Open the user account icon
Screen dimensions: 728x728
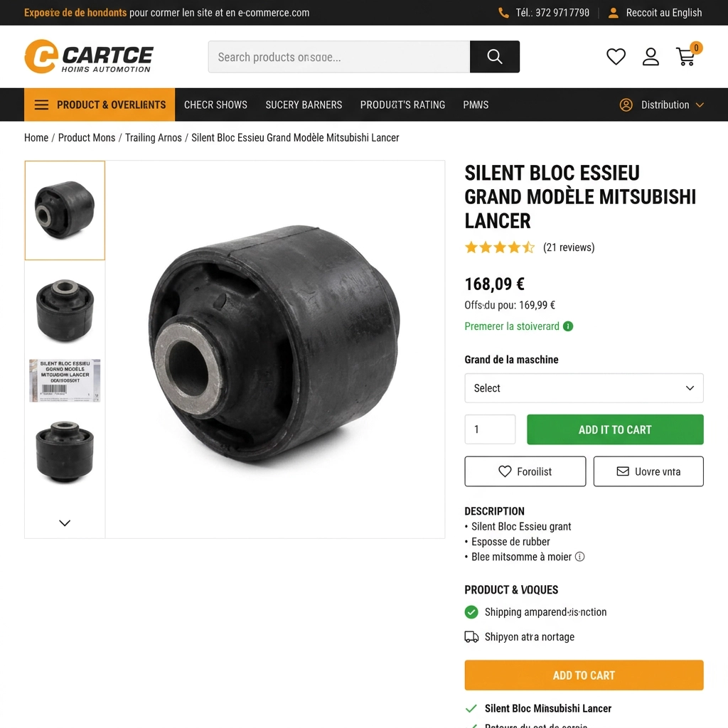(x=651, y=57)
